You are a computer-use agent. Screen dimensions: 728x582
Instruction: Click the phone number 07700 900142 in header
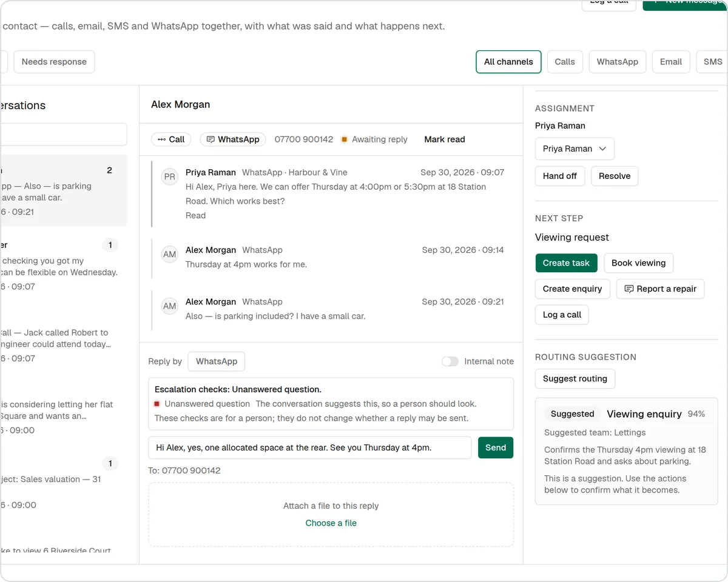304,139
